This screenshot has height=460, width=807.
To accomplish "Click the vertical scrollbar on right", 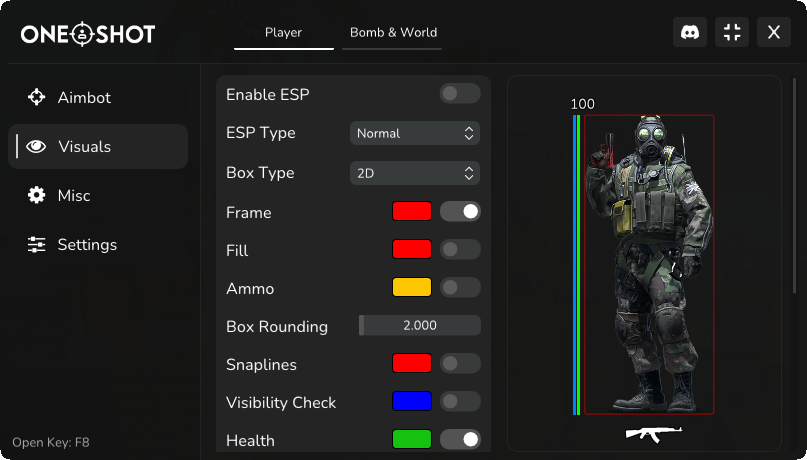I will coord(794,185).
